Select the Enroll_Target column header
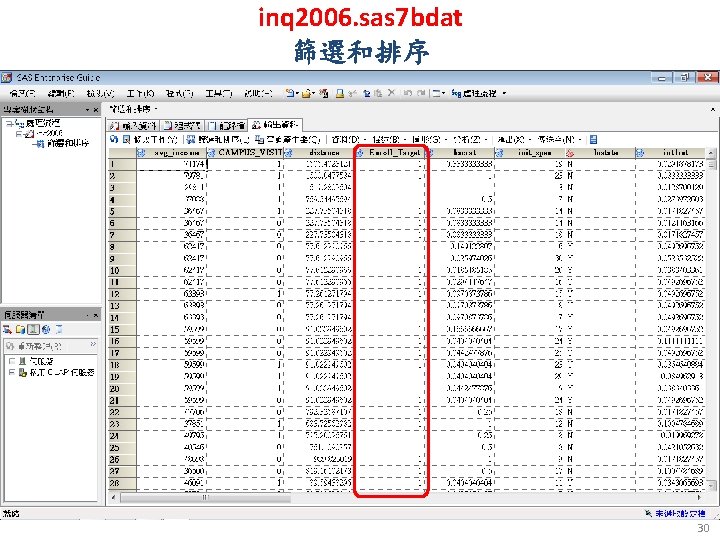 click(x=394, y=152)
